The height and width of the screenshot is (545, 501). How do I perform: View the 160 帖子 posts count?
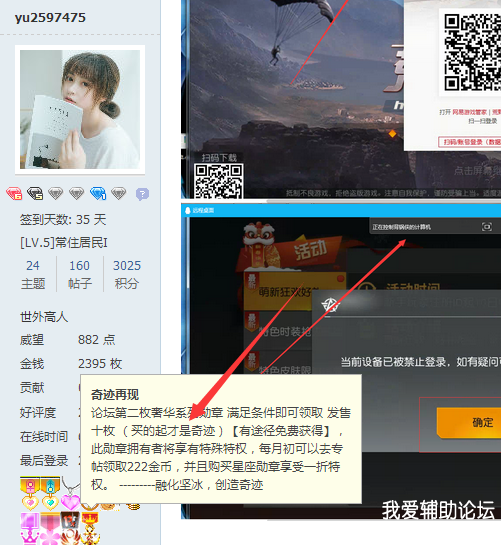(80, 275)
